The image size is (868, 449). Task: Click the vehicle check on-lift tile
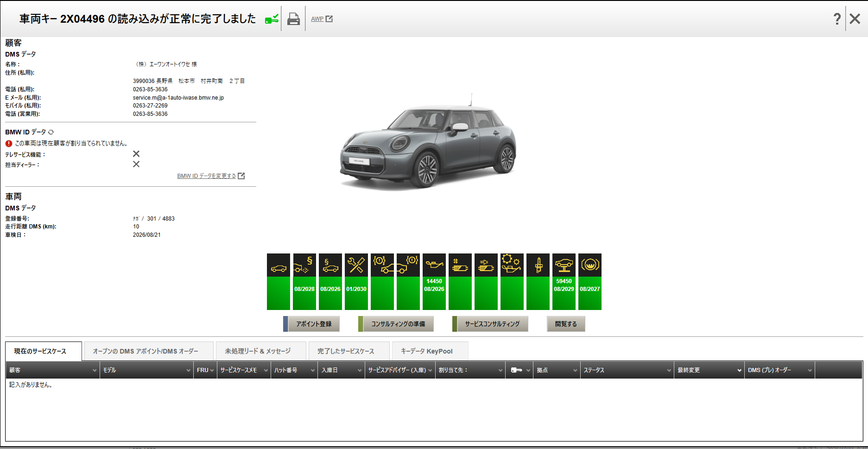[x=564, y=281]
